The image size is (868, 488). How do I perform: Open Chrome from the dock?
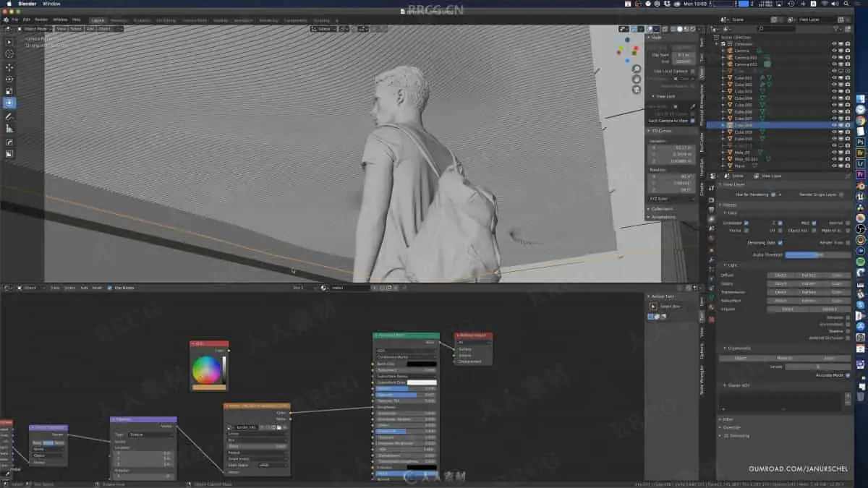(x=861, y=121)
